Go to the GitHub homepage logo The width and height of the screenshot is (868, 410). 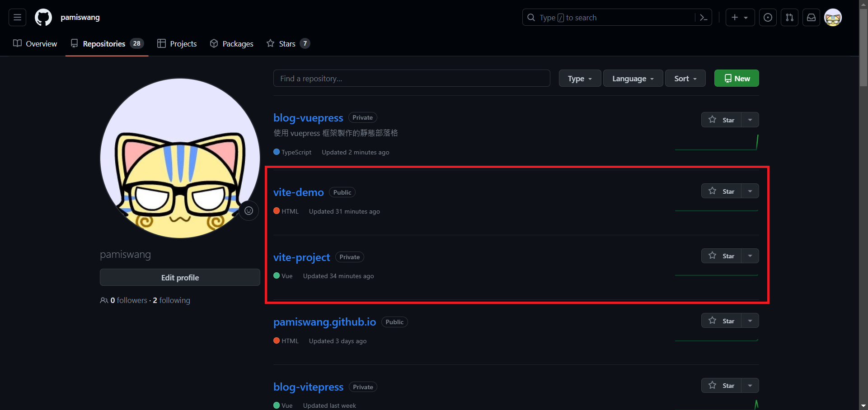[43, 18]
